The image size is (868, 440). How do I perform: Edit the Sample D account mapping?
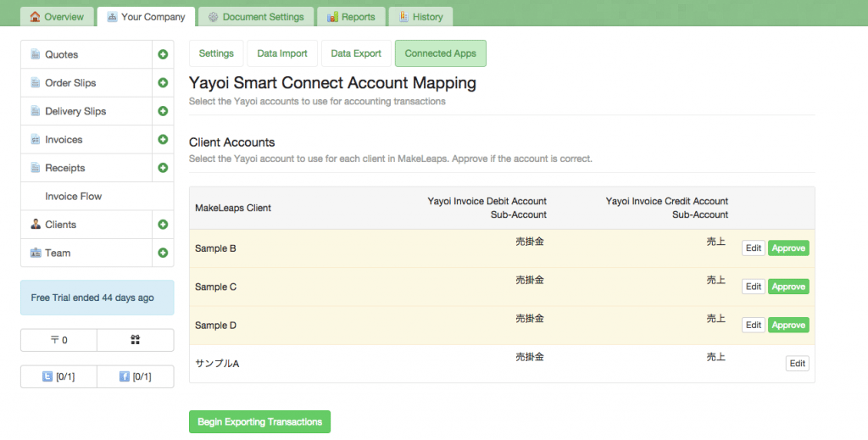point(754,325)
